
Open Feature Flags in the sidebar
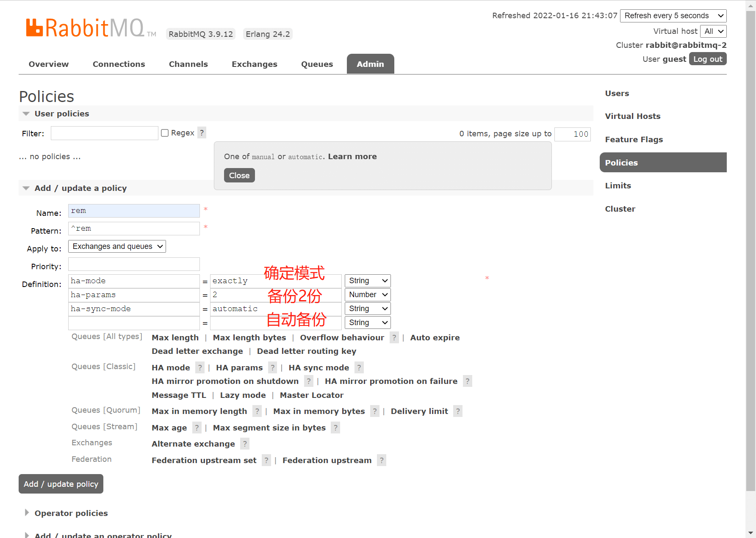(634, 139)
